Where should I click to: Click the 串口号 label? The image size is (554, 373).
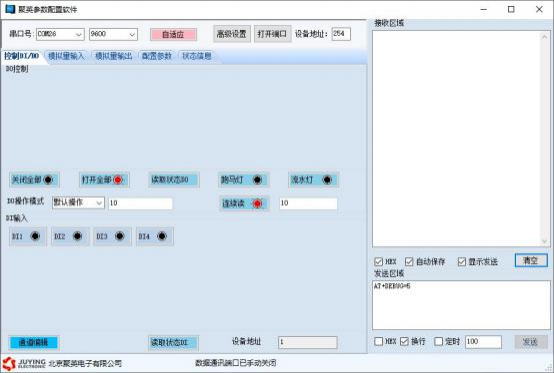tap(21, 34)
